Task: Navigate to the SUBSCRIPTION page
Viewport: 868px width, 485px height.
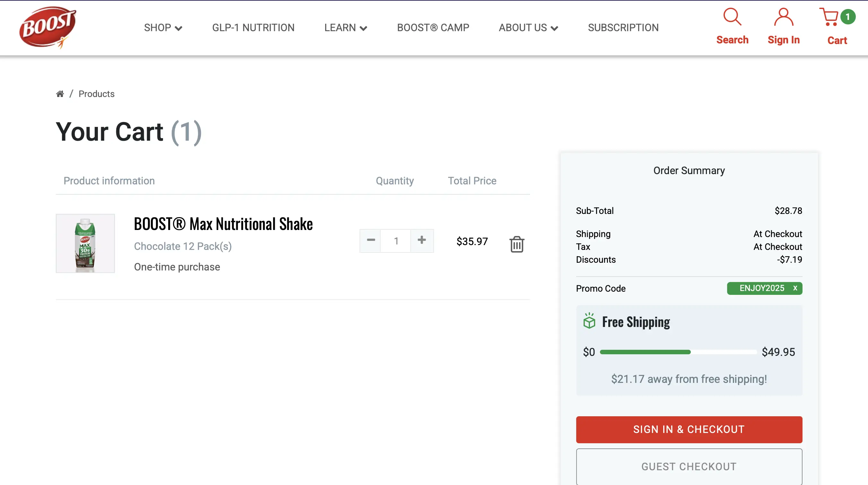Action: coord(623,28)
